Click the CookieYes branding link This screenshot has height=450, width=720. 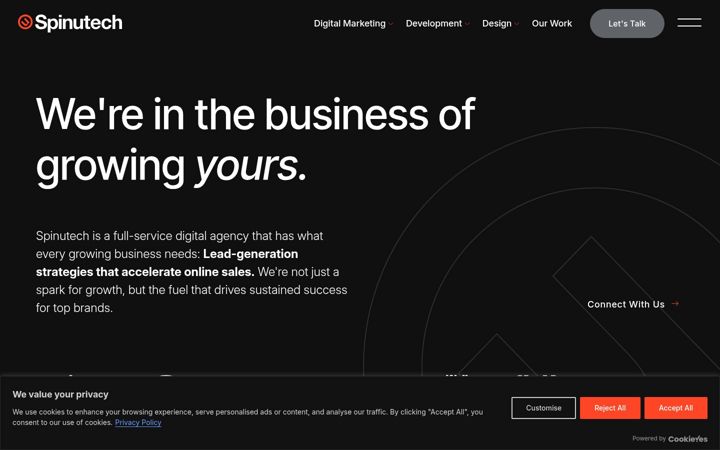click(687, 439)
